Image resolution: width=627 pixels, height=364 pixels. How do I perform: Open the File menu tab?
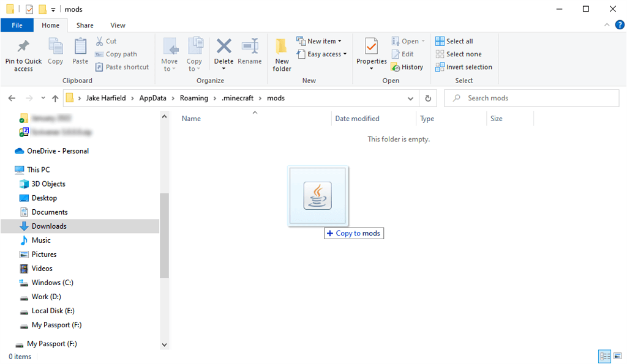click(17, 25)
